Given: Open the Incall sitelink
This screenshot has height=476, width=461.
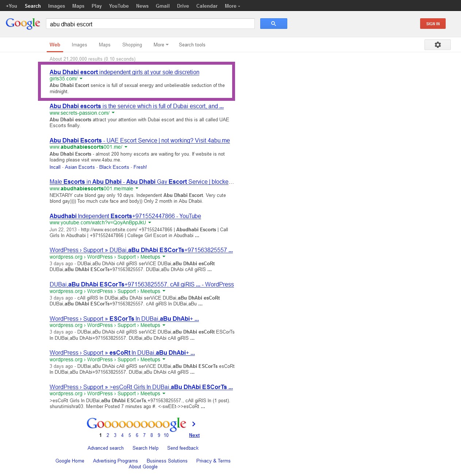Looking at the screenshot, I should click(x=55, y=167).
